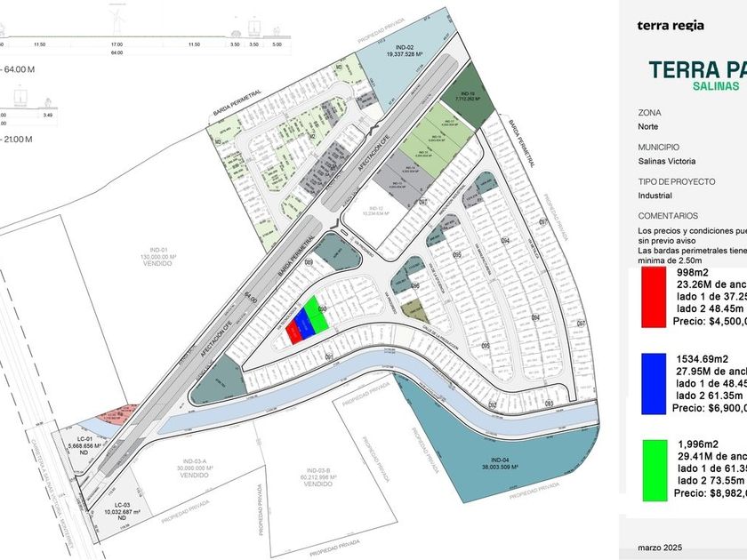Click the IND-01 130,000.00 M² VENDIDO parcel

click(158, 256)
